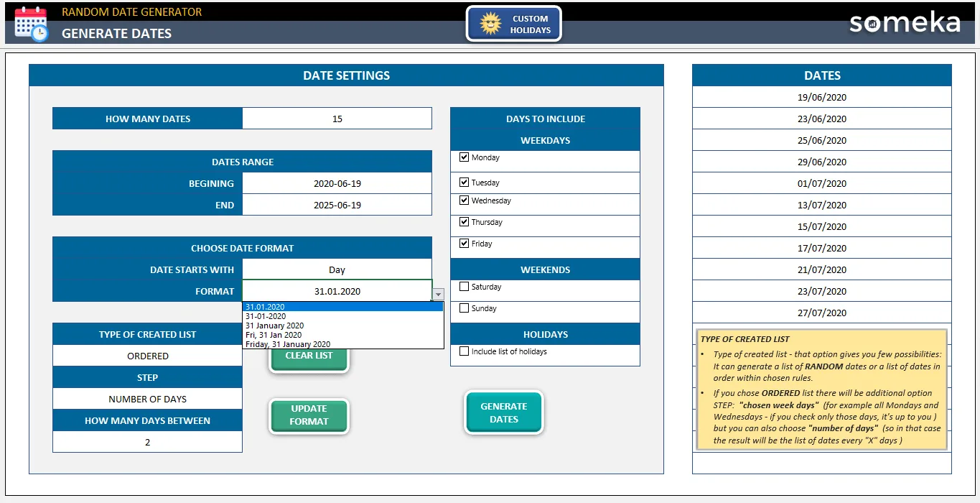Choose Friday, 31 January 2020 format
Viewport: 980px width, 503px height.
pyautogui.click(x=343, y=344)
